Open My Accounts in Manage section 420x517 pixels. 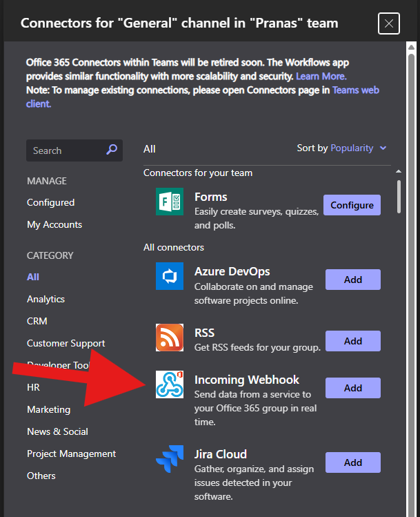point(54,224)
